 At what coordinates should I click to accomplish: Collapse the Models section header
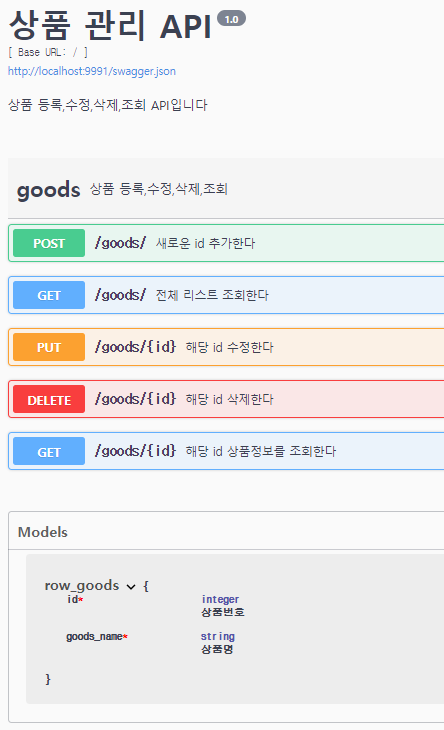[x=226, y=532]
